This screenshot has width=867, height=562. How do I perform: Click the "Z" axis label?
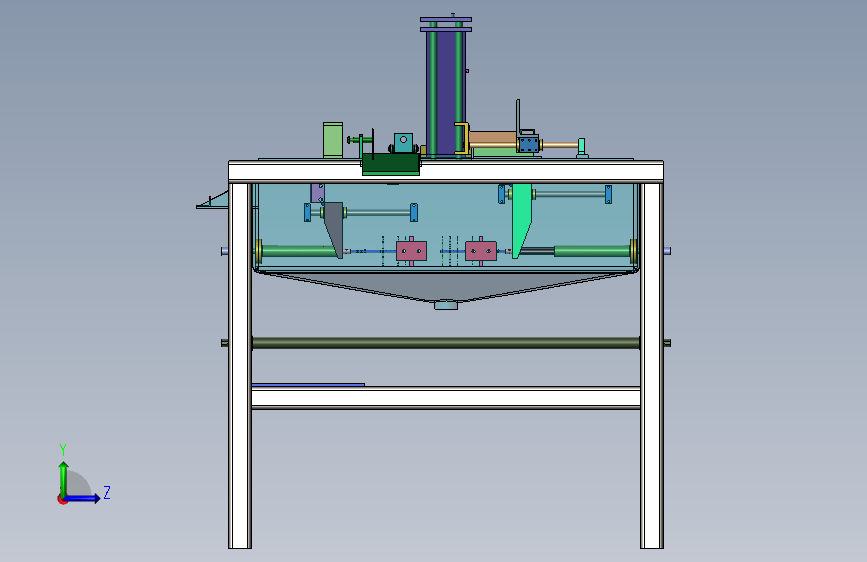107,492
